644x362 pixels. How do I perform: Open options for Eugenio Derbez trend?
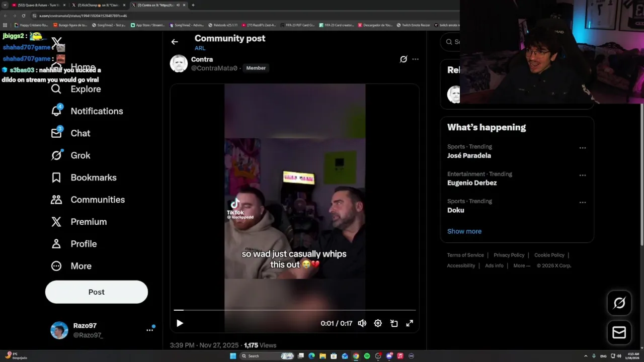click(x=583, y=175)
